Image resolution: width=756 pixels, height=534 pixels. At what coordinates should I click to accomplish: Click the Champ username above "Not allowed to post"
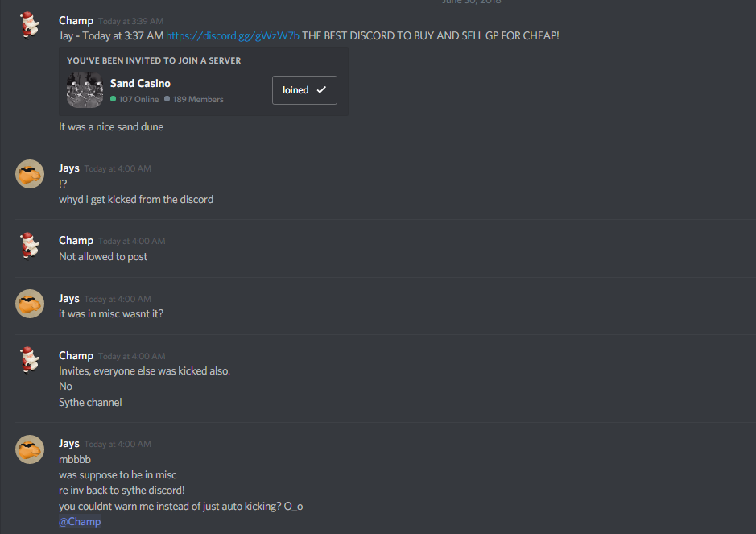[x=76, y=241]
